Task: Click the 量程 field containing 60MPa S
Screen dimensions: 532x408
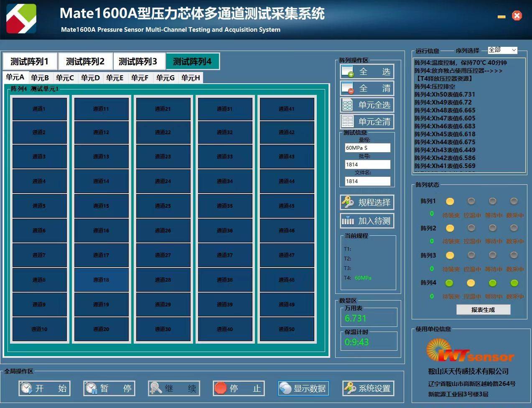Action: [367, 148]
